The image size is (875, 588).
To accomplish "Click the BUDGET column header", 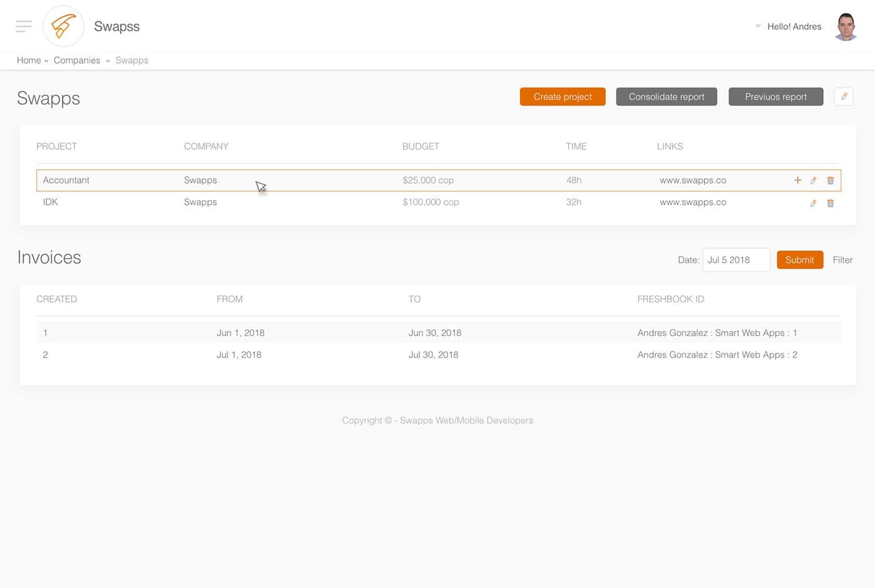I will pyautogui.click(x=421, y=146).
